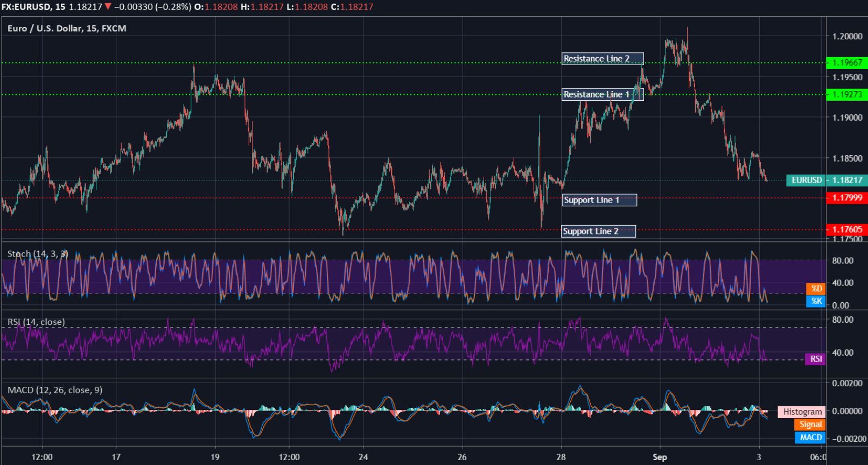Select the Support Line 1 label
The height and width of the screenshot is (465, 868).
(x=599, y=200)
